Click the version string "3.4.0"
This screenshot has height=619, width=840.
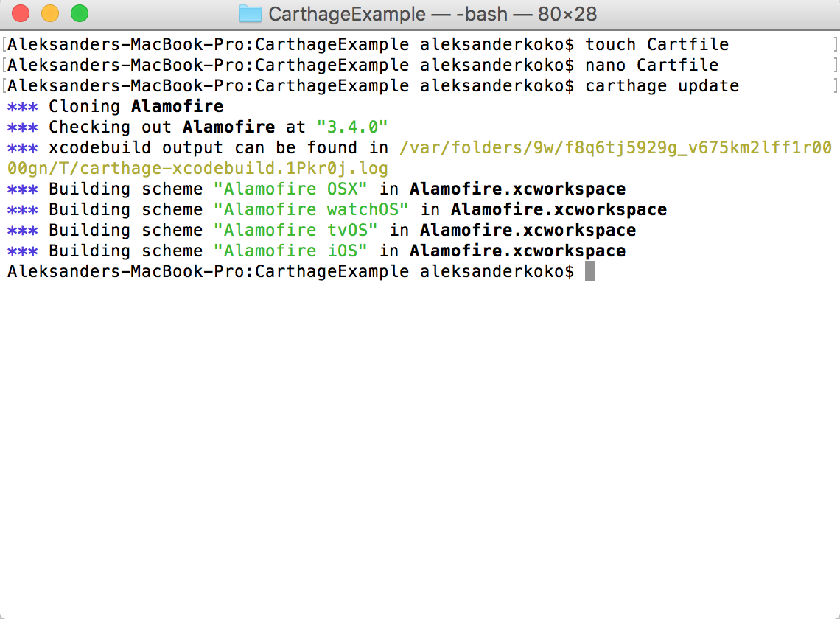[x=352, y=127]
